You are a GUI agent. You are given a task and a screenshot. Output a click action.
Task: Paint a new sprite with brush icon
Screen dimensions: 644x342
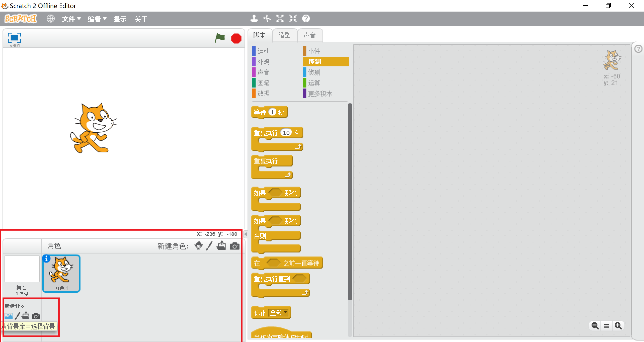(x=209, y=246)
